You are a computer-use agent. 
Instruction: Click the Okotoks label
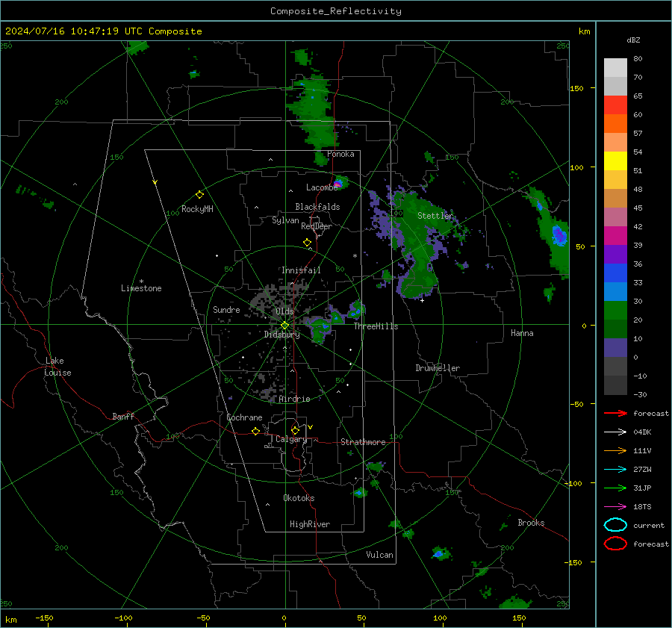coord(299,498)
